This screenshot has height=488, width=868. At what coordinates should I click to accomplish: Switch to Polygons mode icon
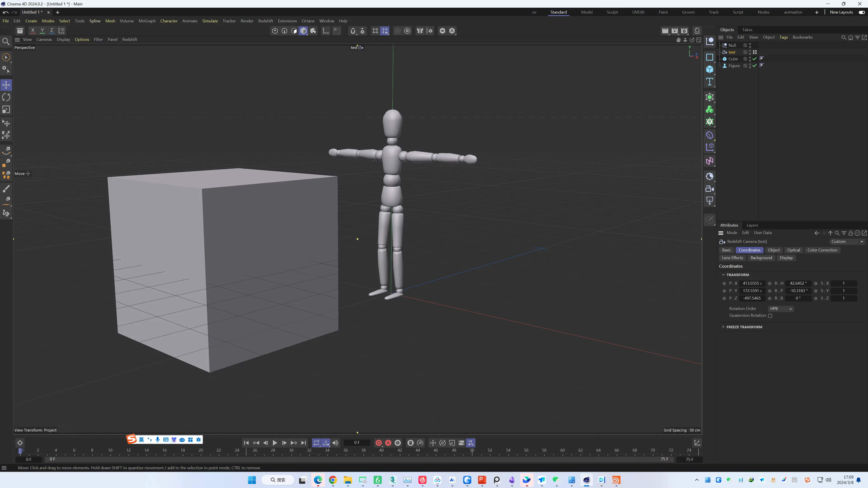tap(294, 31)
